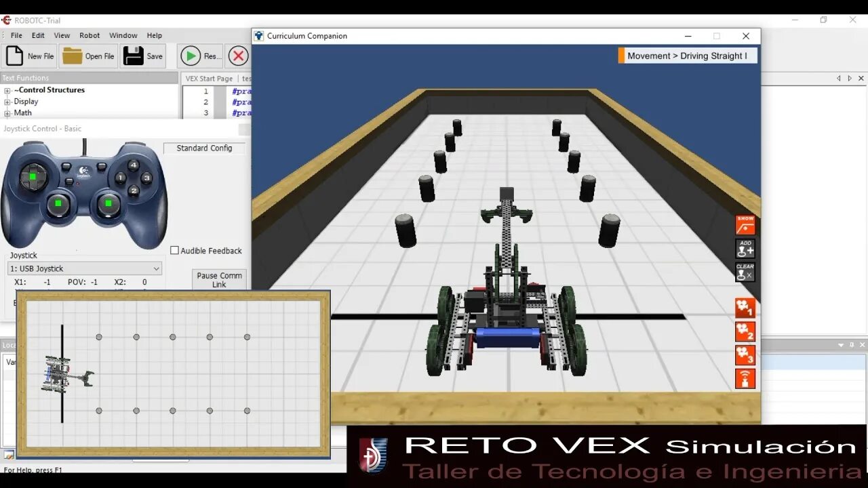Click the gamepad D-pad control

33,176
